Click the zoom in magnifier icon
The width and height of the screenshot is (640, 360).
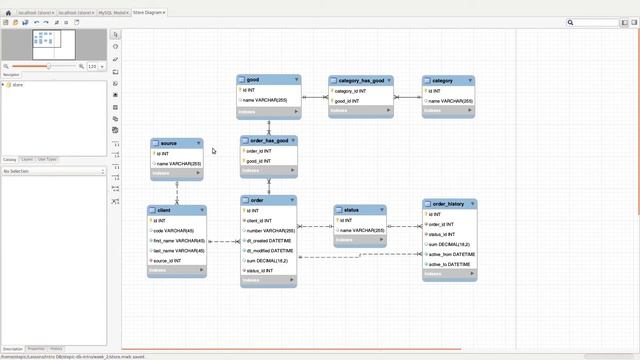(x=81, y=66)
